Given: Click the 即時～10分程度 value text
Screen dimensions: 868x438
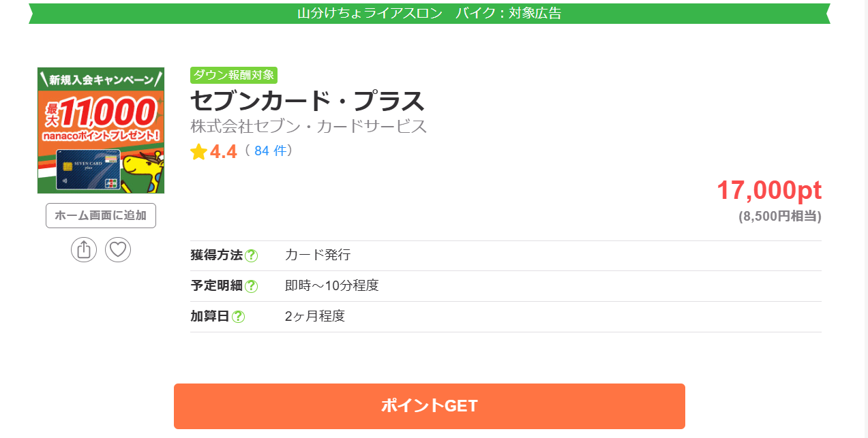Looking at the screenshot, I should coord(331,286).
